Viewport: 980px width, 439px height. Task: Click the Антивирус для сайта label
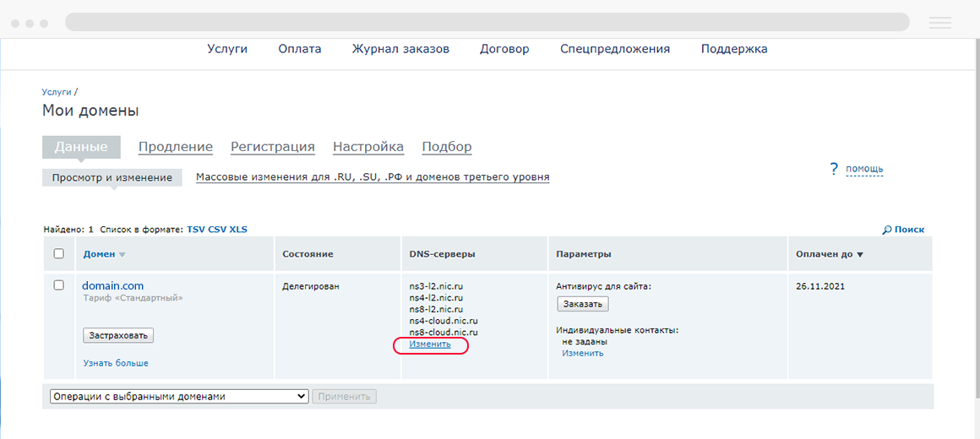604,287
